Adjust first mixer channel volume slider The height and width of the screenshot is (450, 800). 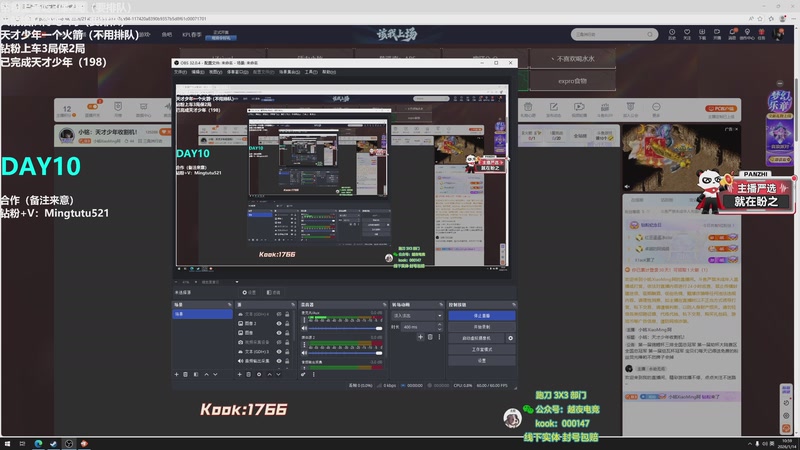click(x=343, y=328)
